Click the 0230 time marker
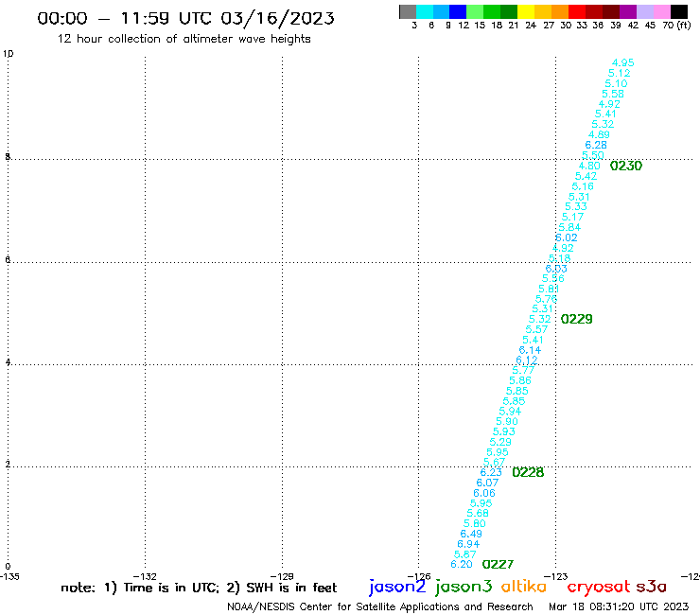Image resolution: width=700 pixels, height=615 pixels. coord(626,166)
